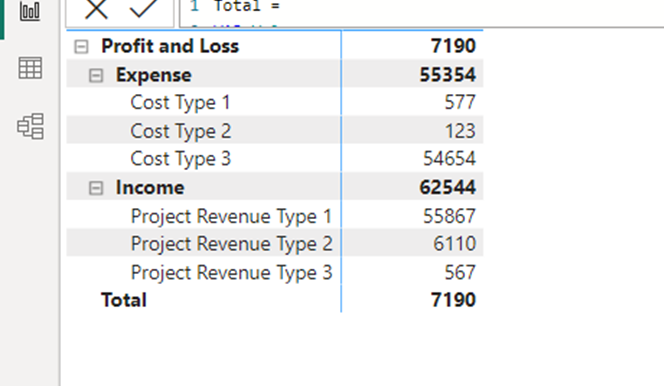The height and width of the screenshot is (386, 664).
Task: Select the Income row label
Action: [150, 187]
